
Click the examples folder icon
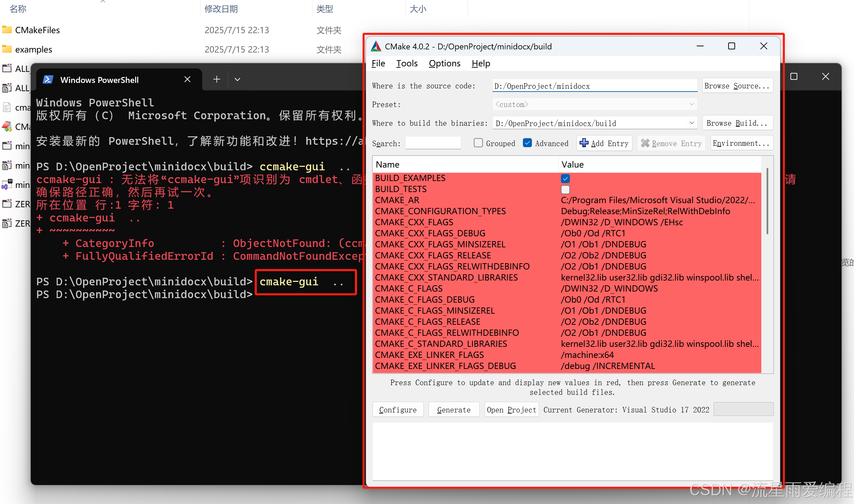point(7,49)
